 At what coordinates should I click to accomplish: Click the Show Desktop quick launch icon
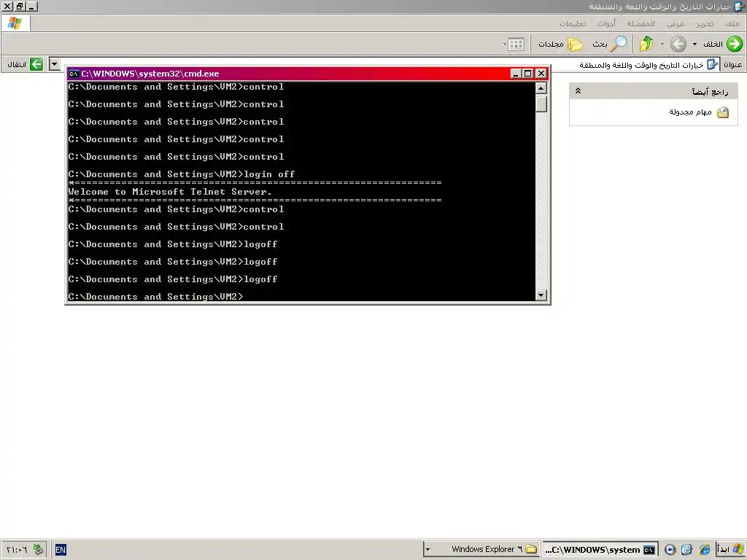point(686,550)
